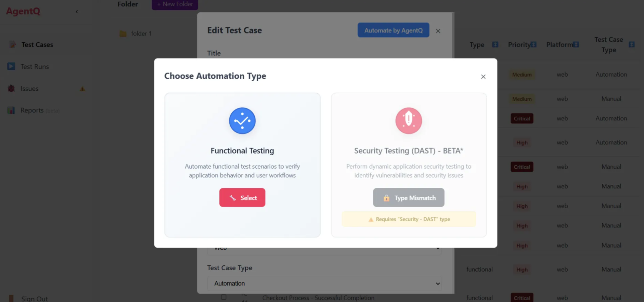Click the Issues bug icon
644x302 pixels.
coord(11,88)
